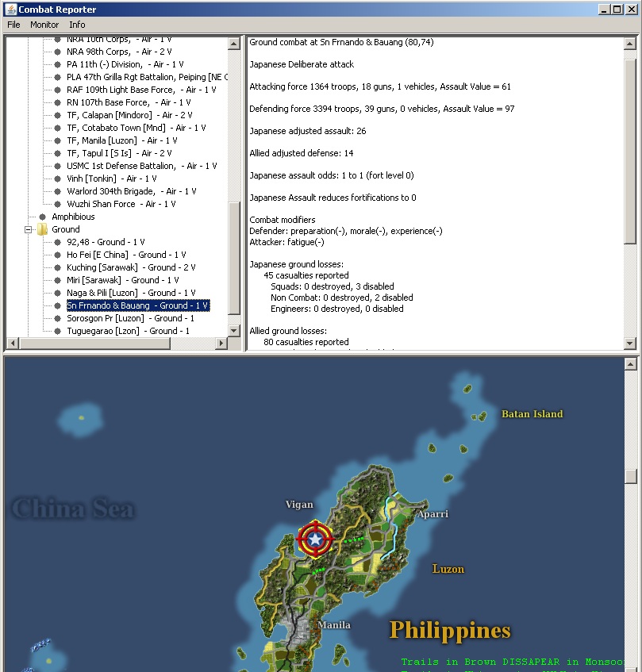Select PA 11th (-) Division report

point(125,64)
